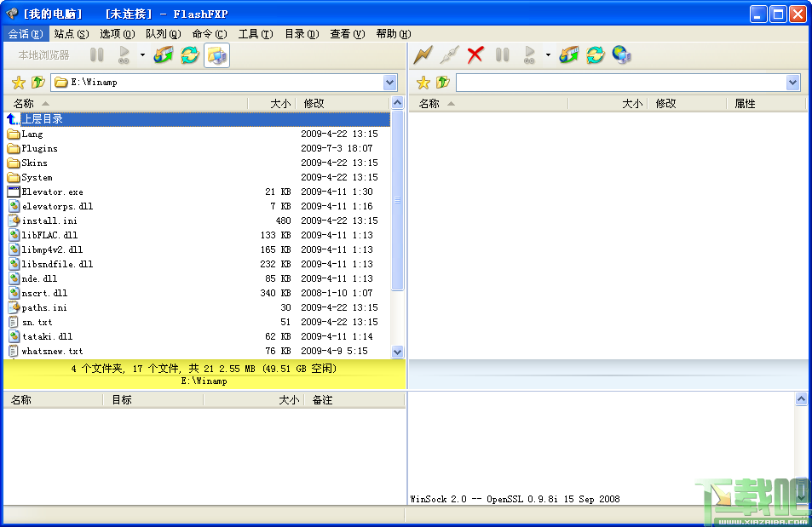
Task: Go up one folder in left pane
Action: tap(37, 83)
